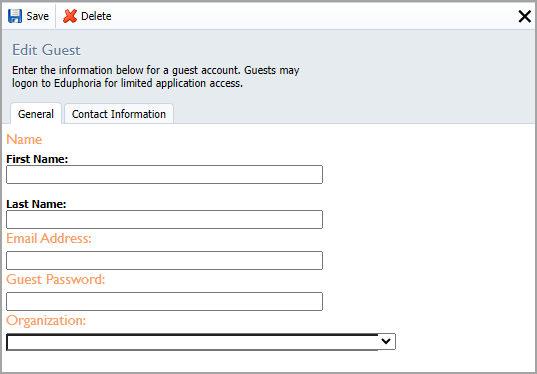Image resolution: width=537 pixels, height=374 pixels.
Task: Close the Edit Guest dialog
Action: click(x=524, y=16)
